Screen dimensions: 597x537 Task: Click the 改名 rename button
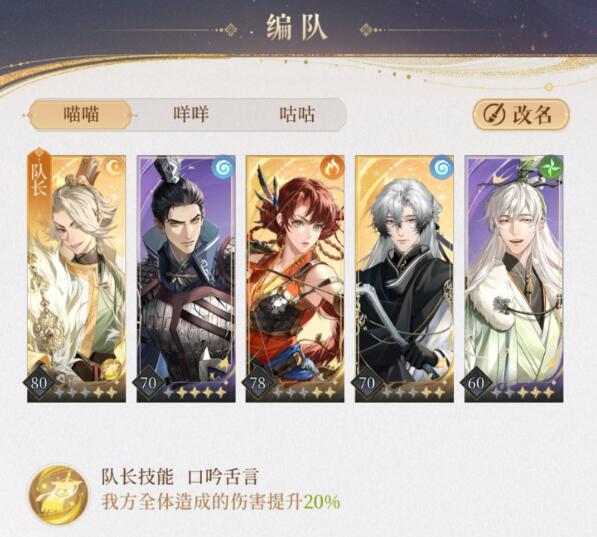tap(520, 114)
